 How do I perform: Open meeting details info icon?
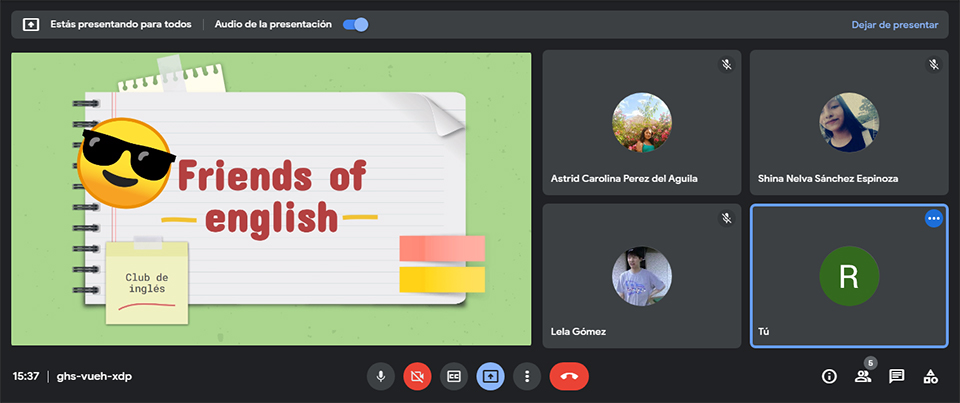829,376
